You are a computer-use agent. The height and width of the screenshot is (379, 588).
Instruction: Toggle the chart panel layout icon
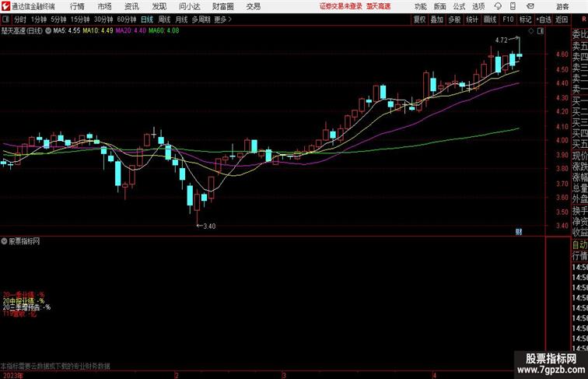tap(541, 31)
